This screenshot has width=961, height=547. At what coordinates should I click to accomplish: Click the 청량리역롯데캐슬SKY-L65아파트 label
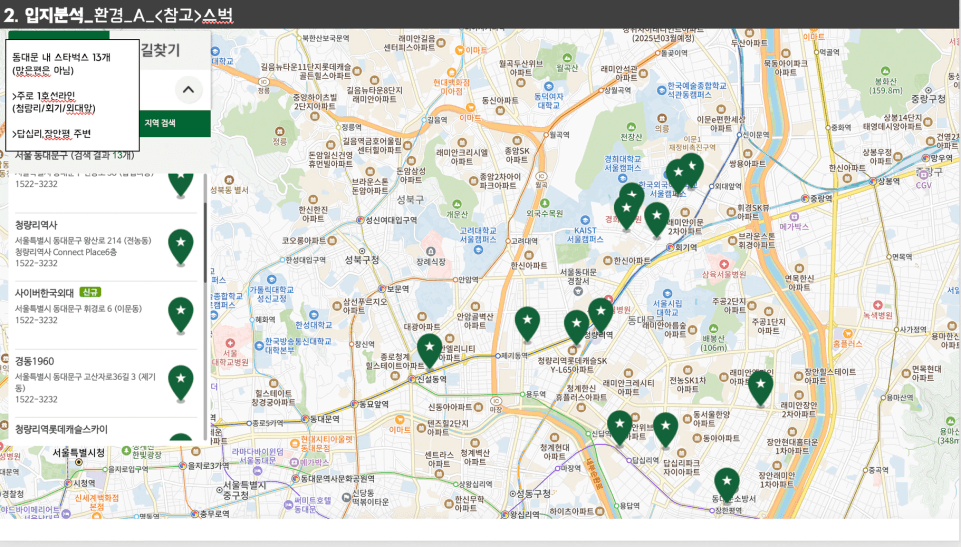(572, 365)
